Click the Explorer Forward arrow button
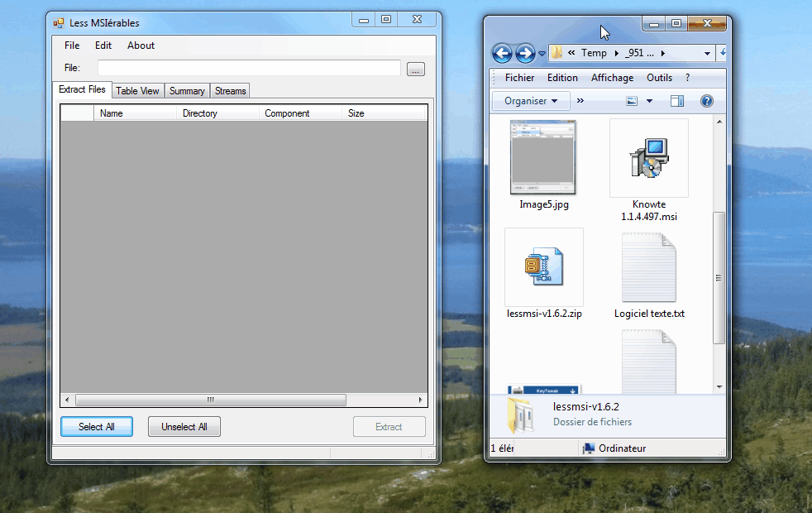The height and width of the screenshot is (513, 812). (x=525, y=54)
